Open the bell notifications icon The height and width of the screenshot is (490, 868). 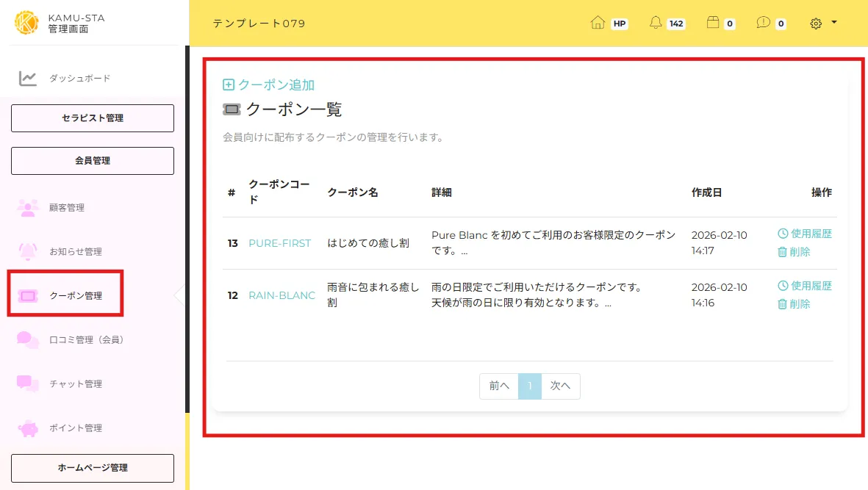(656, 24)
